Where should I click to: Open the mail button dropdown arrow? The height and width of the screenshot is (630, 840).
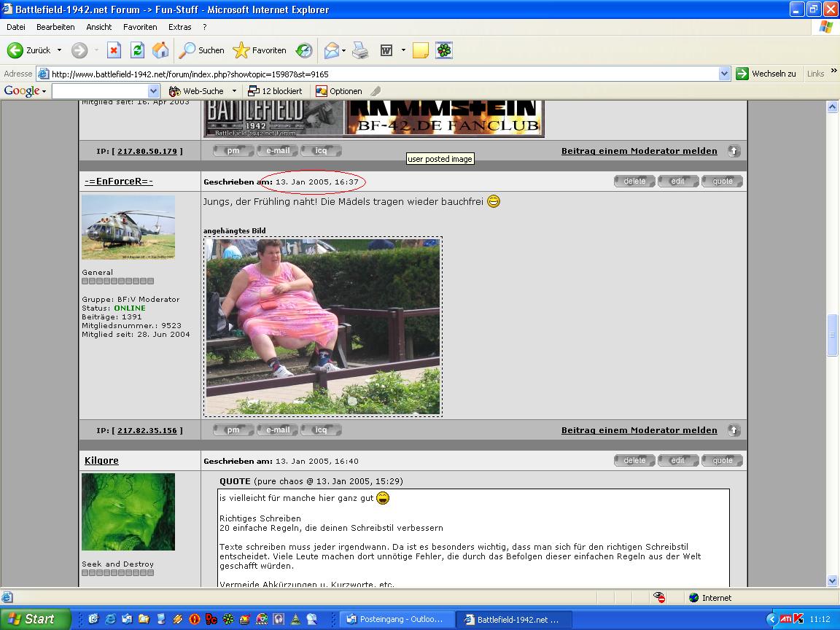pyautogui.click(x=343, y=50)
